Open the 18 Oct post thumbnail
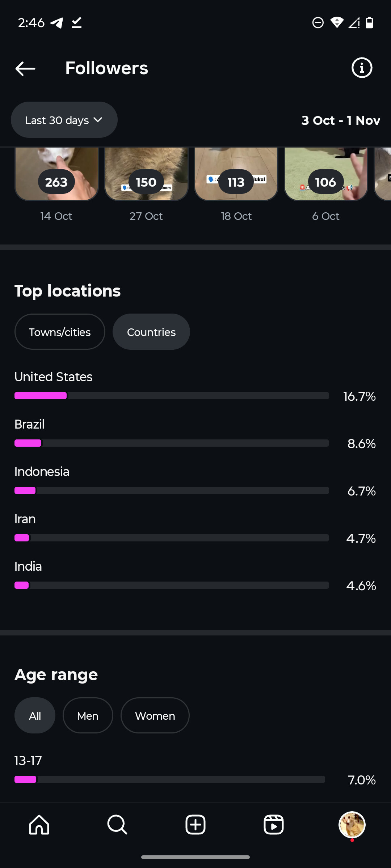Viewport: 391px width, 868px height. pos(236,174)
